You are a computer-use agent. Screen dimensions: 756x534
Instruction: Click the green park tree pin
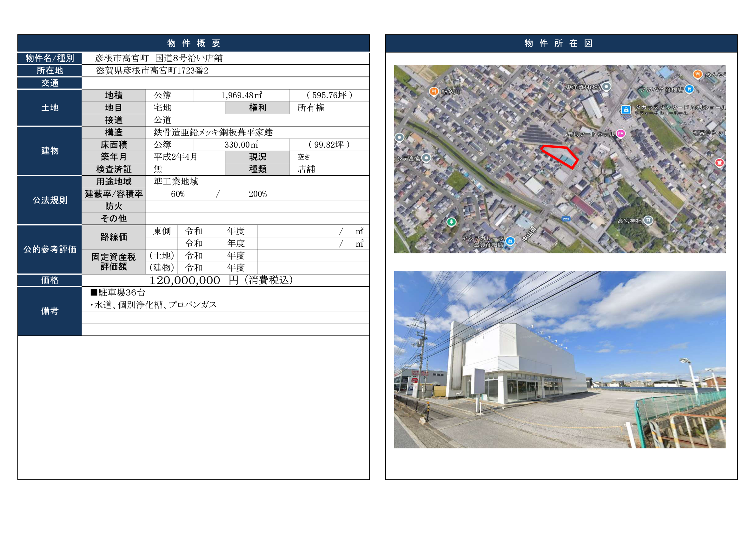(x=451, y=222)
